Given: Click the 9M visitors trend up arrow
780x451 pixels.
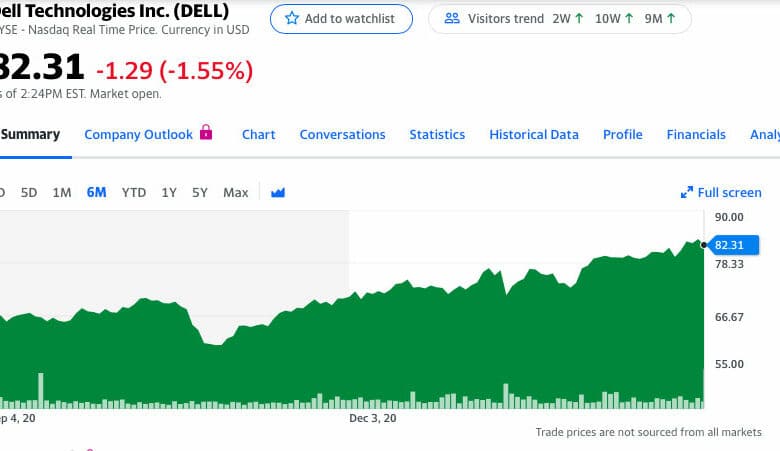Looking at the screenshot, I should coord(671,19).
